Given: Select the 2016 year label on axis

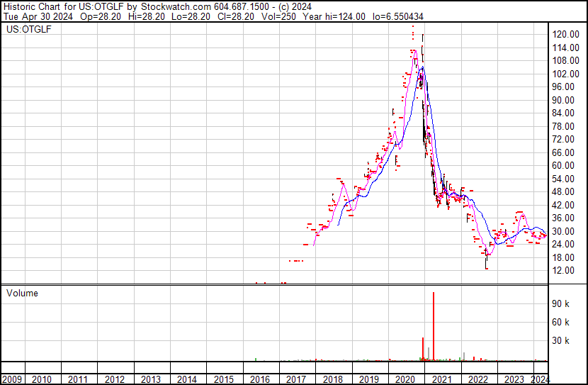Looking at the screenshot, I should click(x=260, y=379).
